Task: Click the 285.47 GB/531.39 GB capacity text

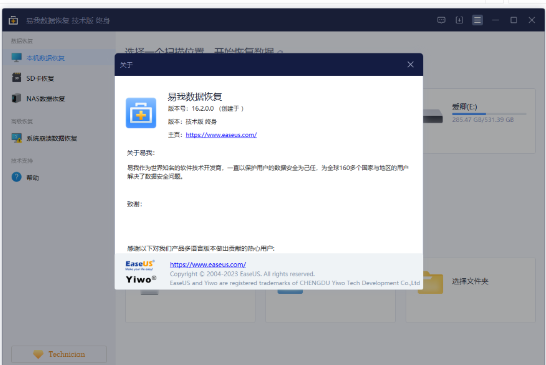Action: pyautogui.click(x=483, y=120)
